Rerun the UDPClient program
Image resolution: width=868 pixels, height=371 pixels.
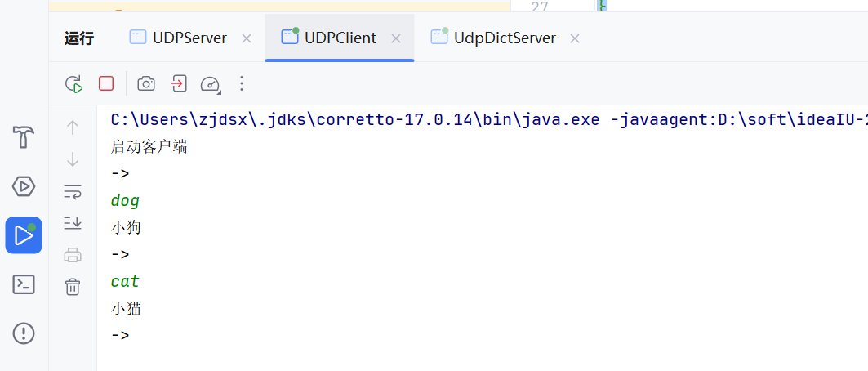(x=73, y=83)
